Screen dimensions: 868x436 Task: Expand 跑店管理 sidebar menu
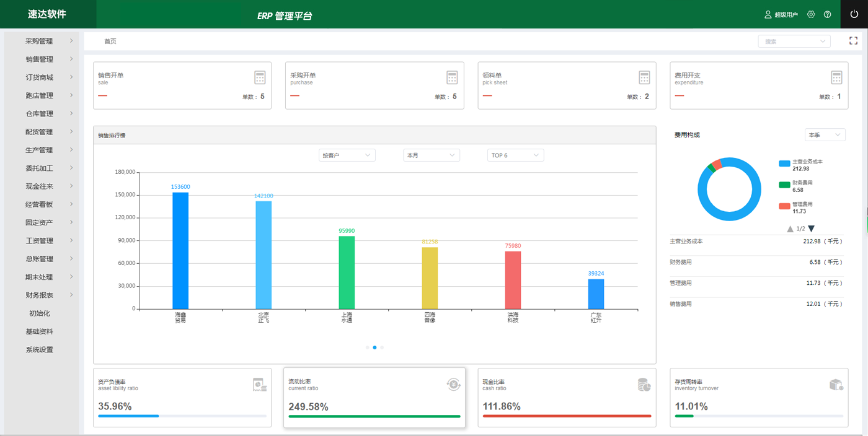pos(42,95)
